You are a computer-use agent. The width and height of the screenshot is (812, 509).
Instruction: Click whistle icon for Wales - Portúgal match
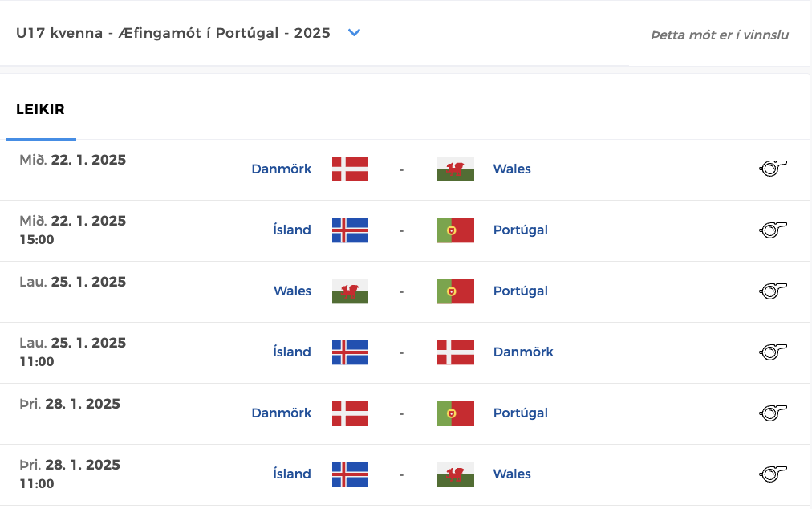click(773, 291)
